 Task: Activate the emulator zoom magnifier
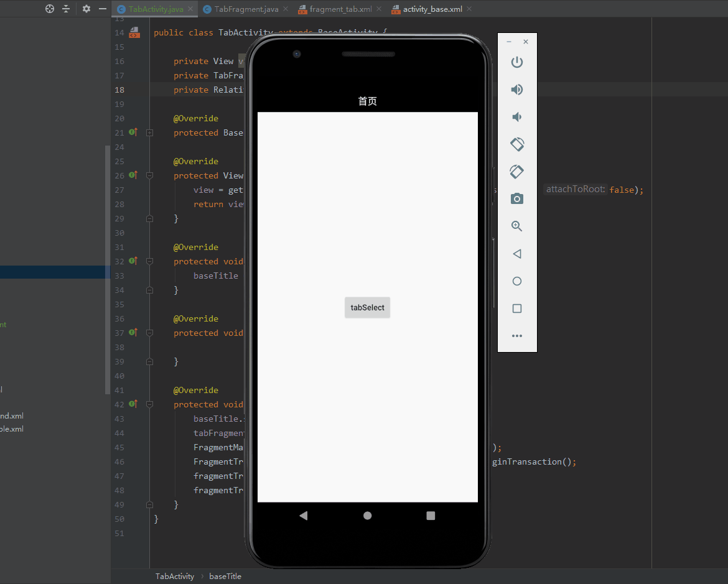click(516, 226)
